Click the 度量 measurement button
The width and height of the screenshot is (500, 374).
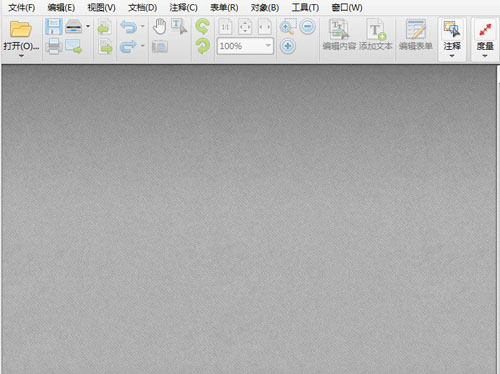click(x=485, y=39)
